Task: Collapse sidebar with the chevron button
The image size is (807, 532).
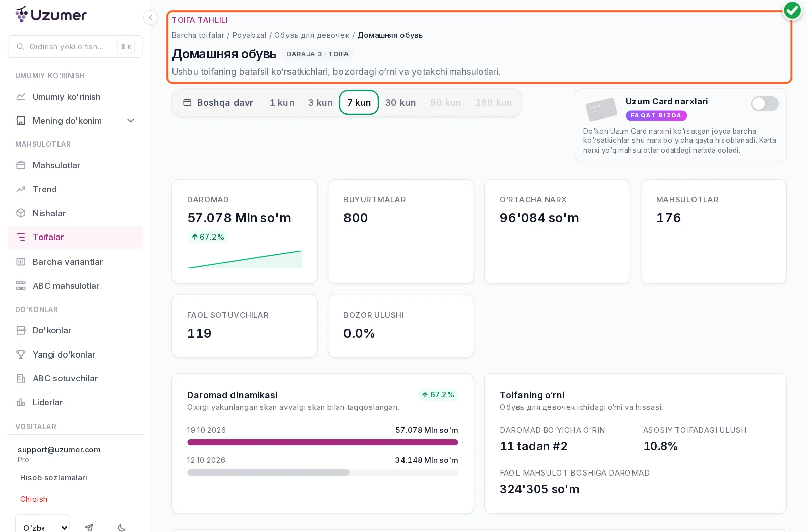Action: click(150, 18)
